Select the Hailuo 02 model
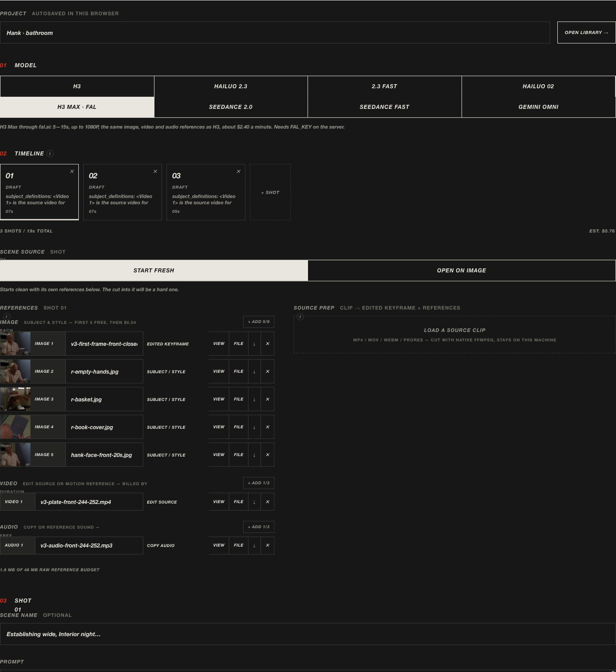The image size is (616, 672). (x=539, y=86)
